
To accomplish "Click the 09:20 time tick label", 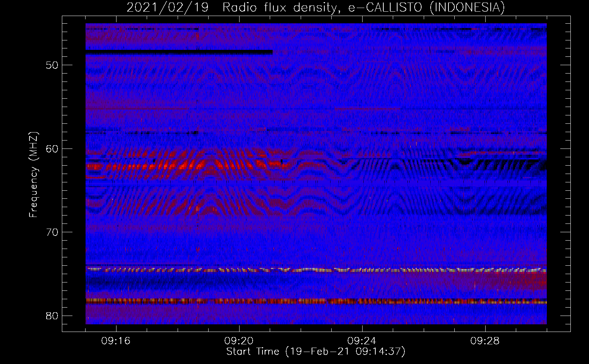I will tap(239, 341).
